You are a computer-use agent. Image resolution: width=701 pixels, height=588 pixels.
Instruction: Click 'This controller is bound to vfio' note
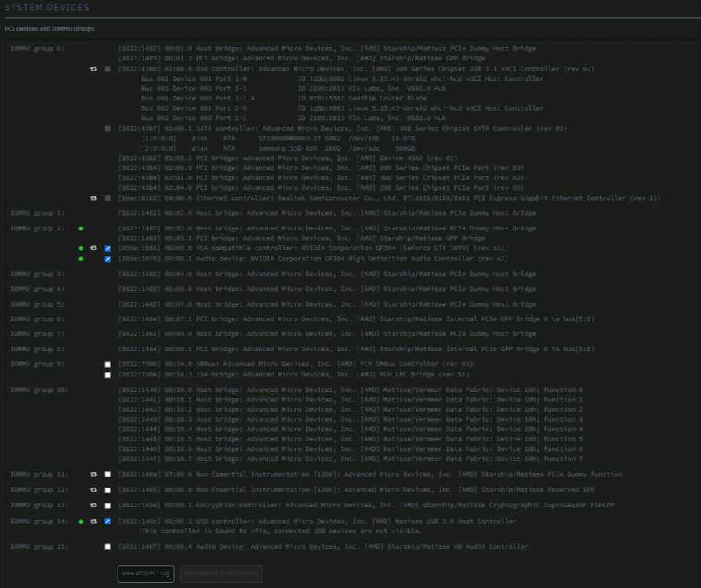281,532
